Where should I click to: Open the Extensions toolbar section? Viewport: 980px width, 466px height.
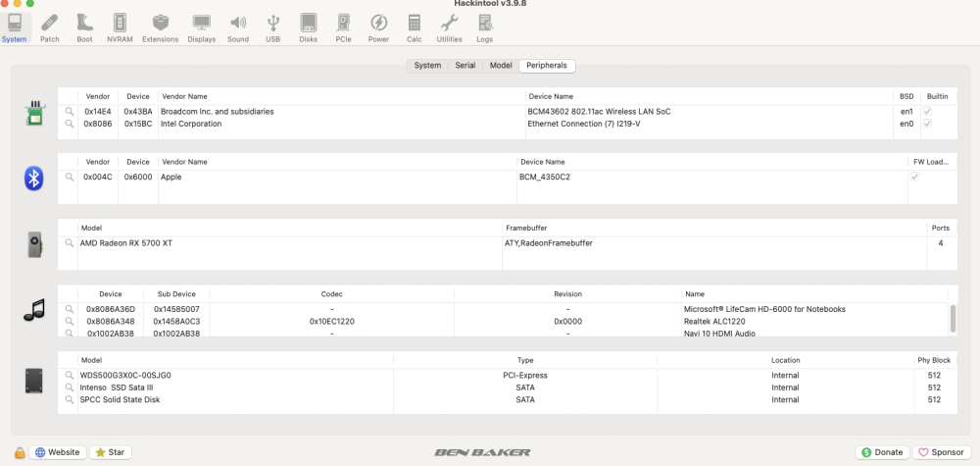pyautogui.click(x=160, y=28)
